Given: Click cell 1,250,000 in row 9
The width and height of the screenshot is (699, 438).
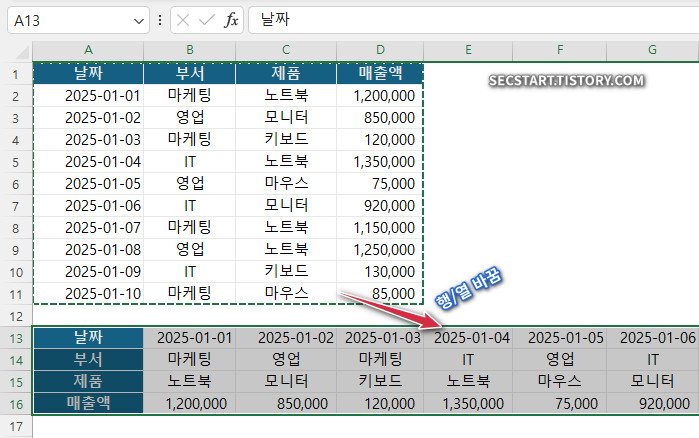Looking at the screenshot, I should click(x=380, y=250).
